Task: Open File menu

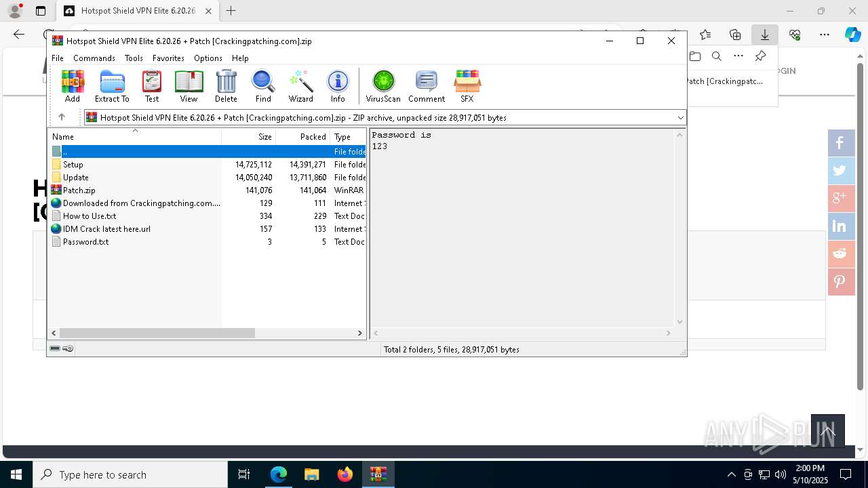Action: click(58, 58)
